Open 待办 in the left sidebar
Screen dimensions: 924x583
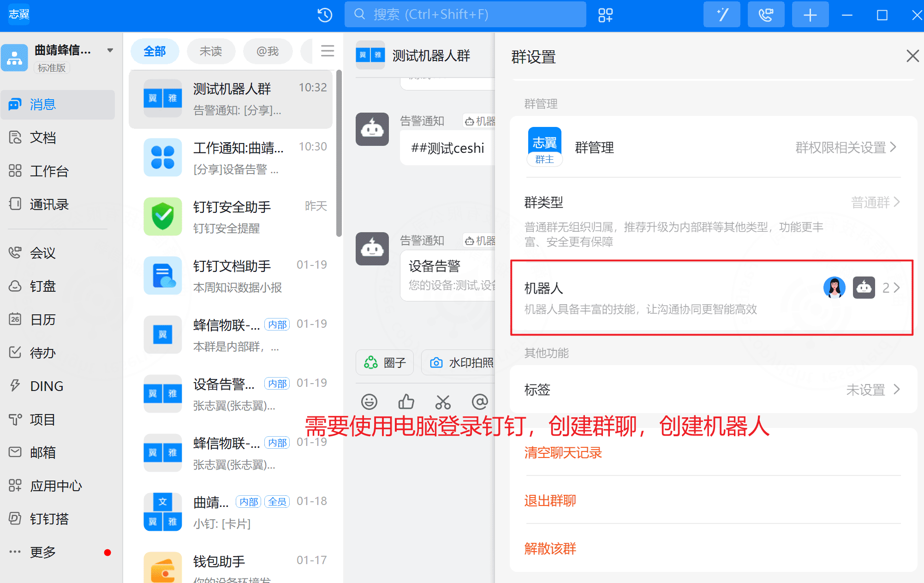(x=58, y=353)
